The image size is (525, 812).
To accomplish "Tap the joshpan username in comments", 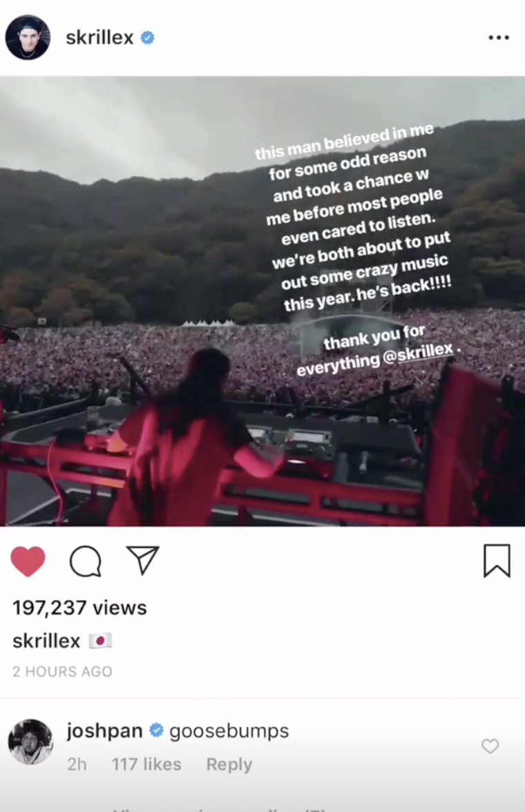I will tap(104, 731).
